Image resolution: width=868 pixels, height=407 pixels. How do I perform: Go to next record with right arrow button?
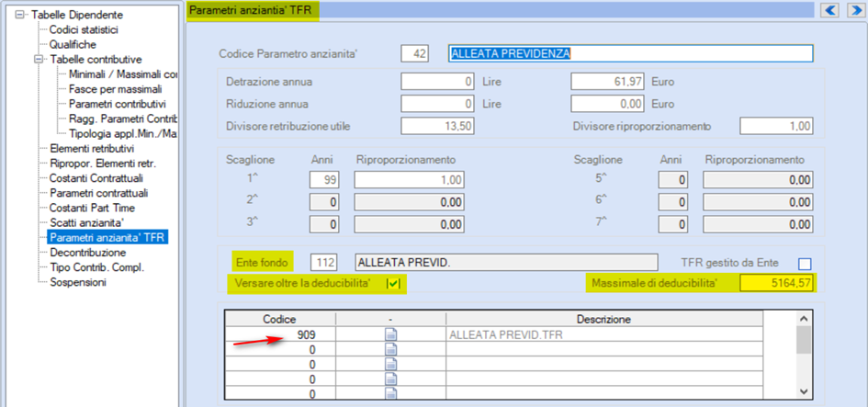[856, 10]
